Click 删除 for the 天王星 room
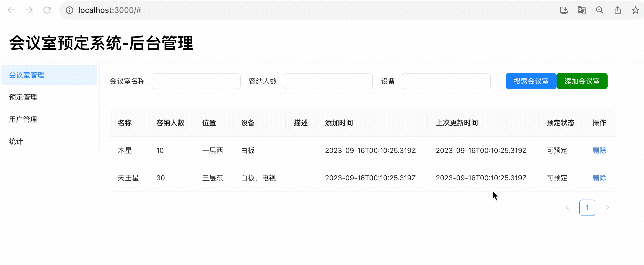This screenshot has height=265, width=644. [x=599, y=178]
